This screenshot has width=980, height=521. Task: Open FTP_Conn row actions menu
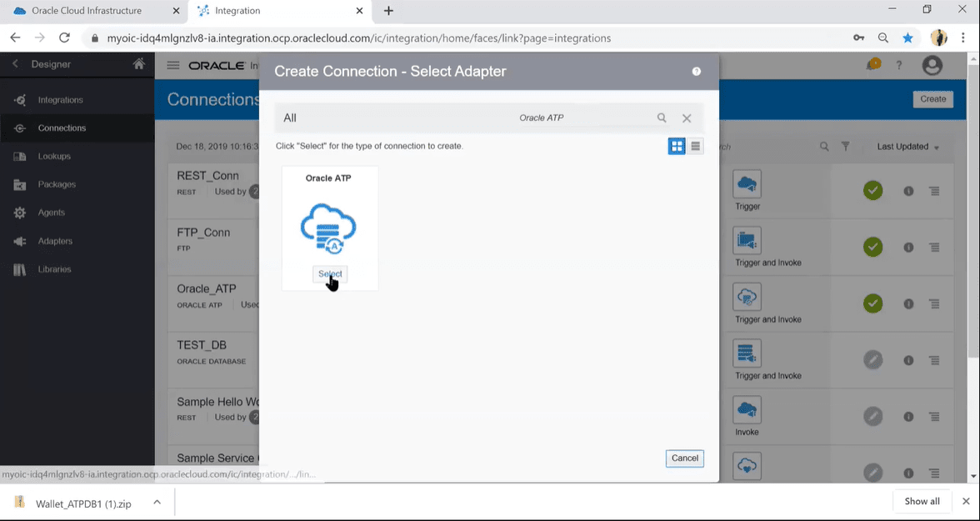(934, 247)
